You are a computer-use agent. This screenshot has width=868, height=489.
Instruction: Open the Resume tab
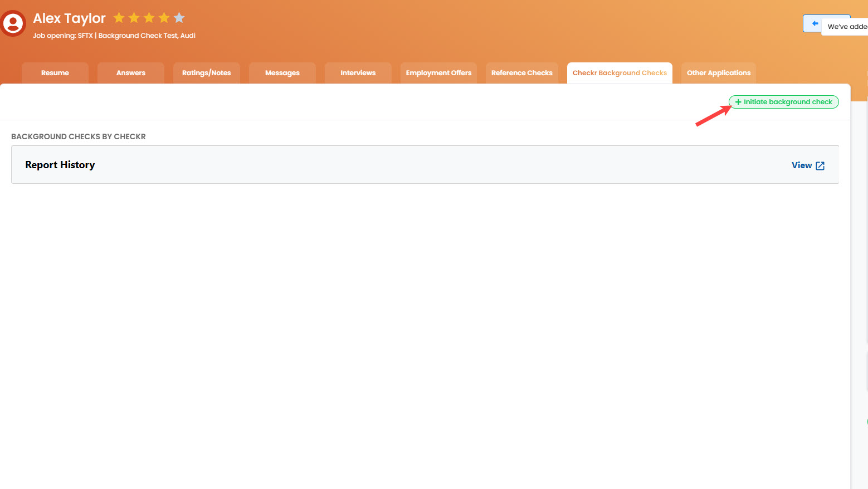pos(55,73)
